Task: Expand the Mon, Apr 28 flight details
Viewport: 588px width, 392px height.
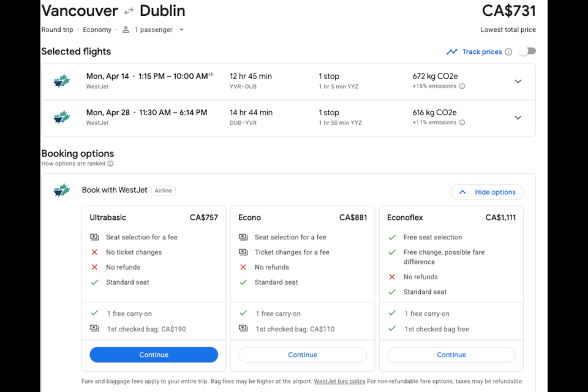Action: point(518,118)
